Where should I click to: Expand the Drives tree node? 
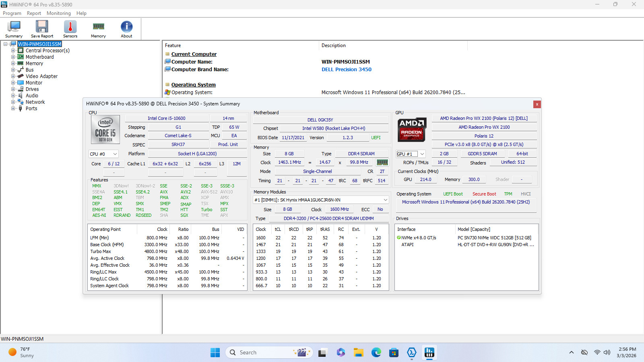pyautogui.click(x=13, y=89)
